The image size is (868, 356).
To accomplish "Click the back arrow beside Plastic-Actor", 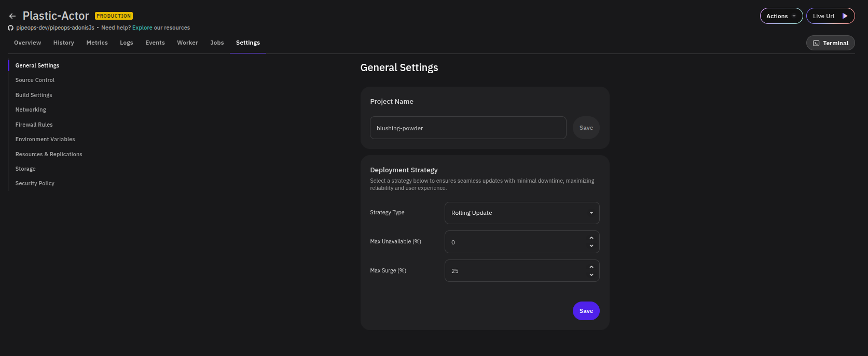I will (x=12, y=16).
